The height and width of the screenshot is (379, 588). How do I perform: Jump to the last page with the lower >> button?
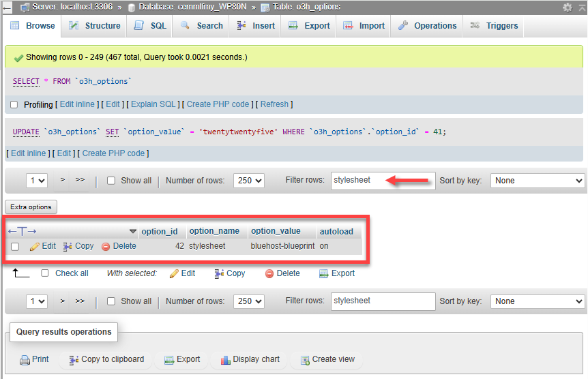[80, 301]
